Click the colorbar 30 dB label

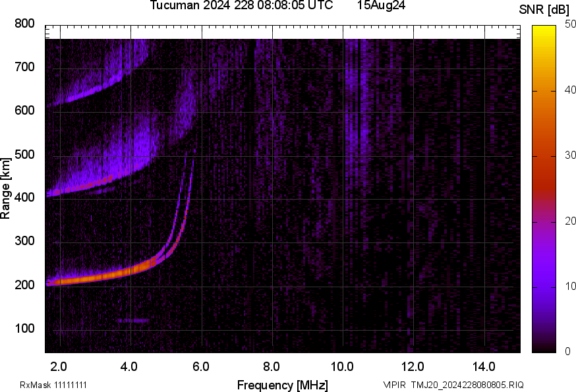(570, 155)
